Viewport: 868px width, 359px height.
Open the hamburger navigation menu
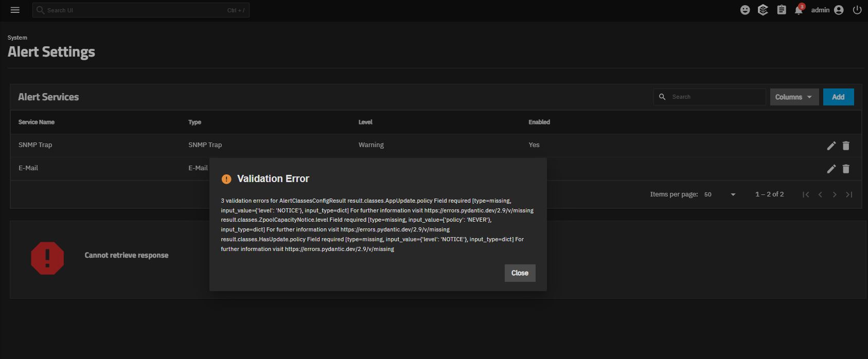15,10
